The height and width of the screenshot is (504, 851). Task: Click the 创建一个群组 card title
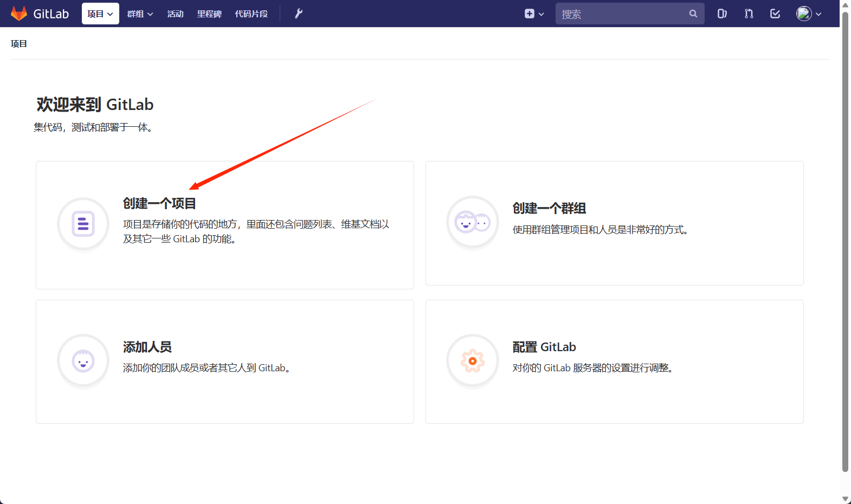(x=549, y=208)
